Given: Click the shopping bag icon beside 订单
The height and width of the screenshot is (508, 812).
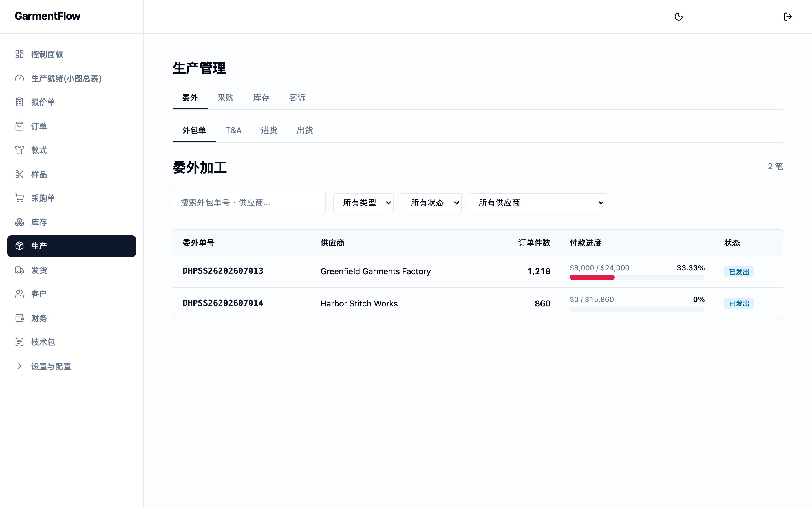Looking at the screenshot, I should coord(19,126).
